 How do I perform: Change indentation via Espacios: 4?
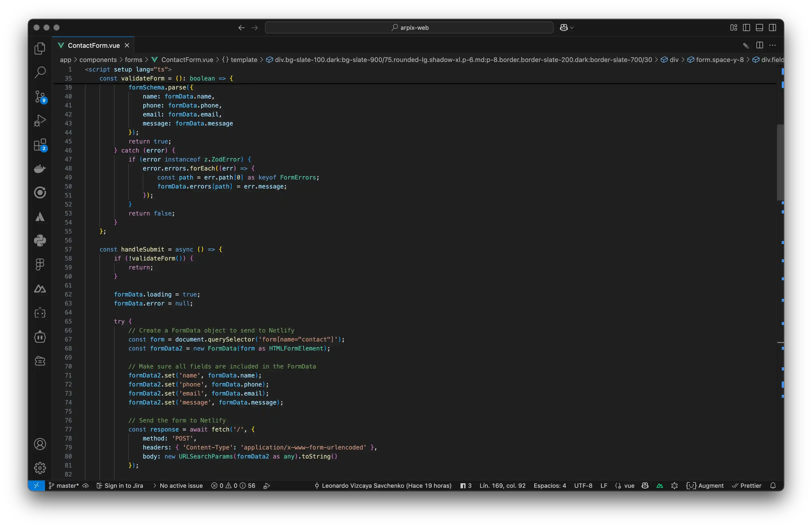click(x=550, y=486)
